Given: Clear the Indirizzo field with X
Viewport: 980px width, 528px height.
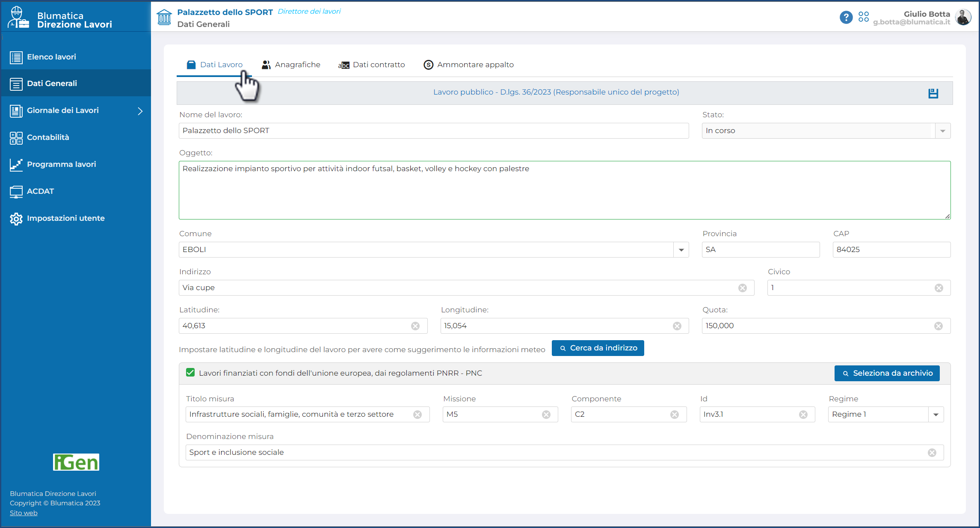Looking at the screenshot, I should click(x=742, y=288).
